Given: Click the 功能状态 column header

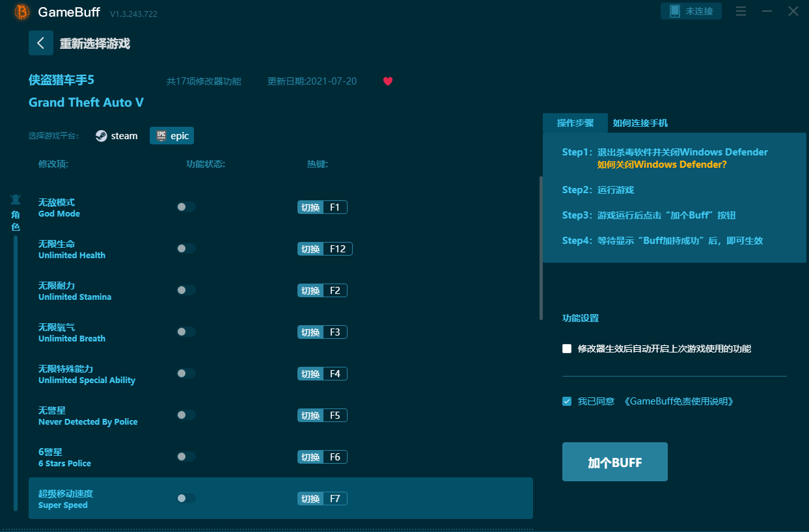Looking at the screenshot, I should point(206,164).
